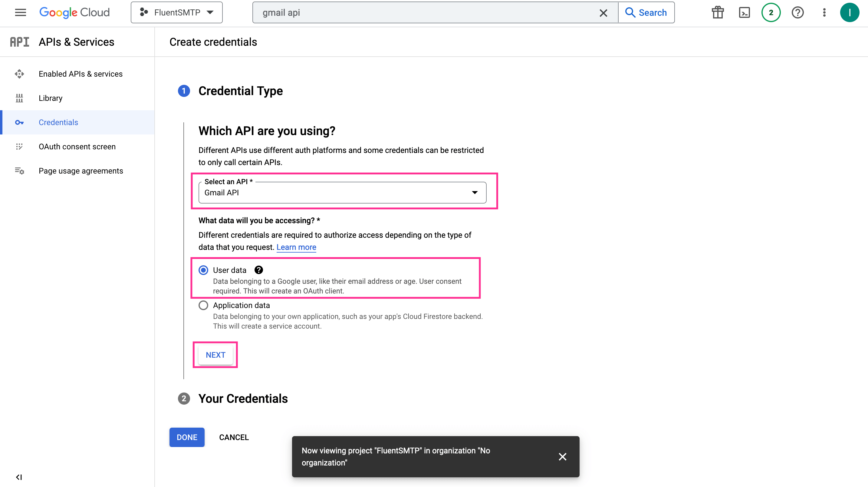Clear the search box text
This screenshot has width=868, height=487.
click(x=603, y=13)
